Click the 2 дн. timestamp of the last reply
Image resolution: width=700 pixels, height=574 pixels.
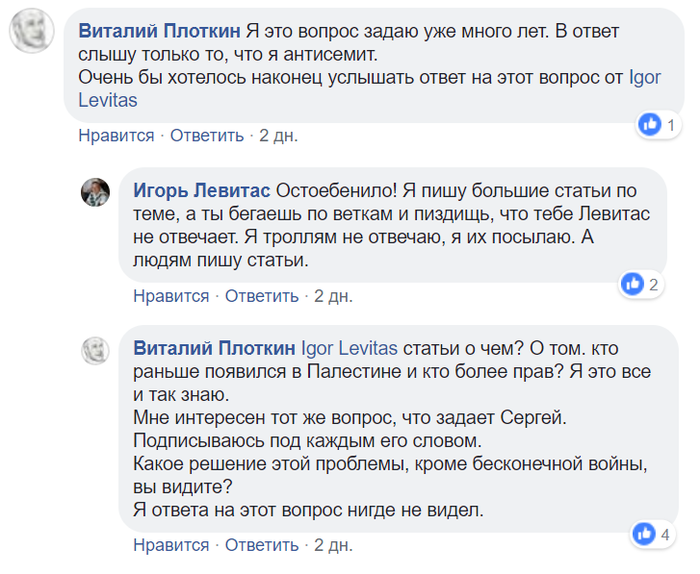pos(333,545)
